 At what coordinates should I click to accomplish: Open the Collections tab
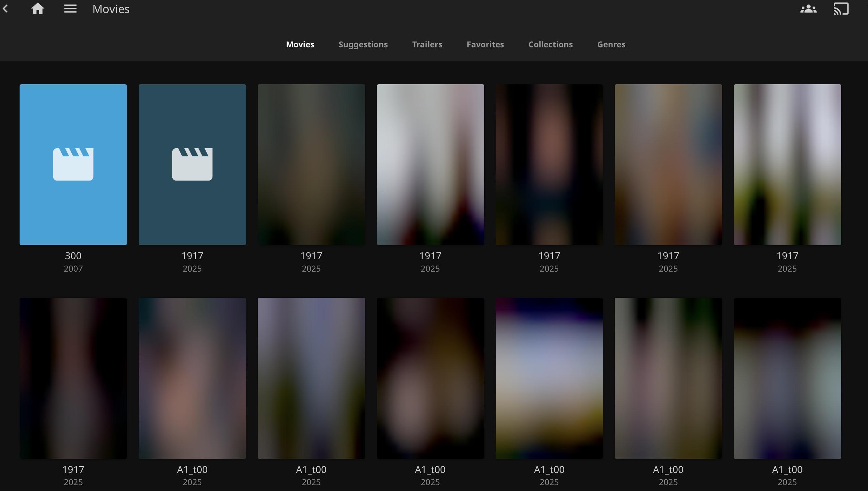coord(550,44)
